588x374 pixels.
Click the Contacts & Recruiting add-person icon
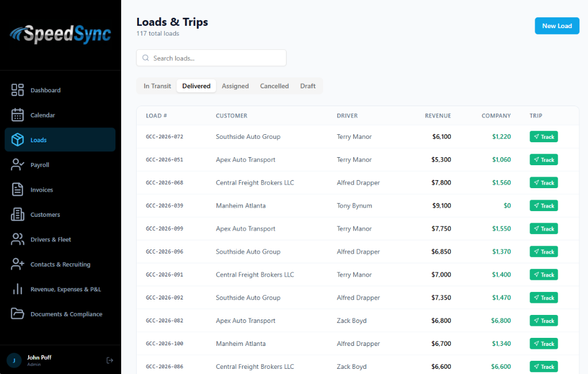17,264
